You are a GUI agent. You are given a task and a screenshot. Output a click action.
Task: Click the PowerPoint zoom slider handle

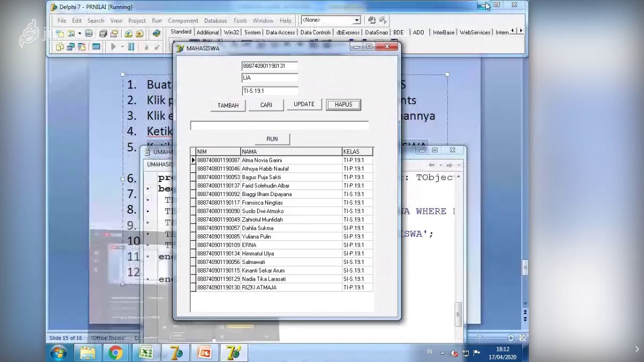480,338
